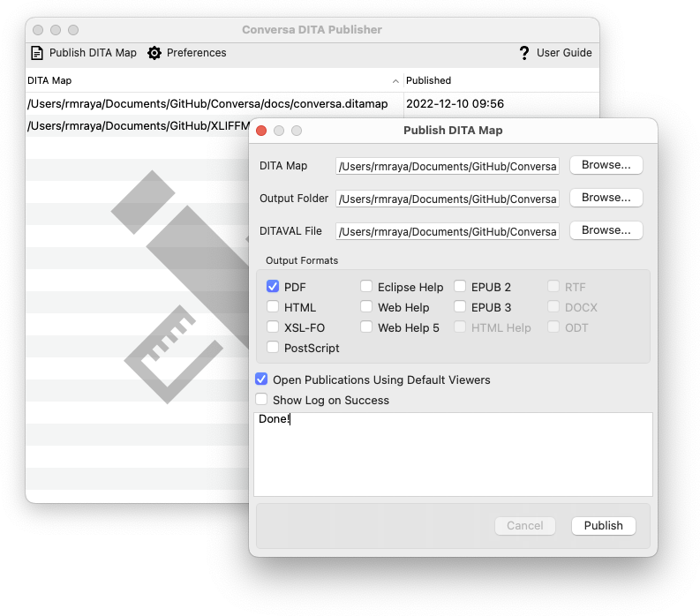The height and width of the screenshot is (616, 700).
Task: Browse for the Output Folder
Action: tap(606, 198)
